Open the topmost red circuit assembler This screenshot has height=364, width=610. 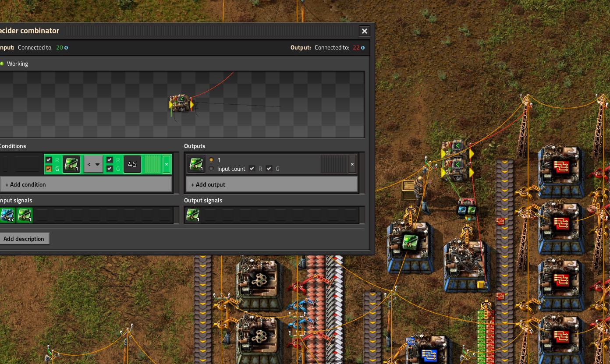(561, 172)
